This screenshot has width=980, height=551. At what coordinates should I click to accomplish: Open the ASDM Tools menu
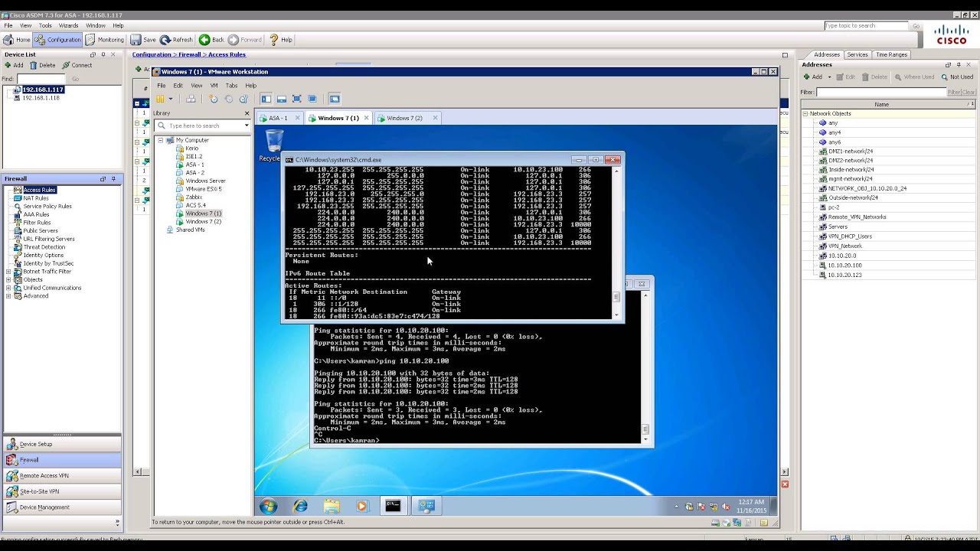point(45,25)
